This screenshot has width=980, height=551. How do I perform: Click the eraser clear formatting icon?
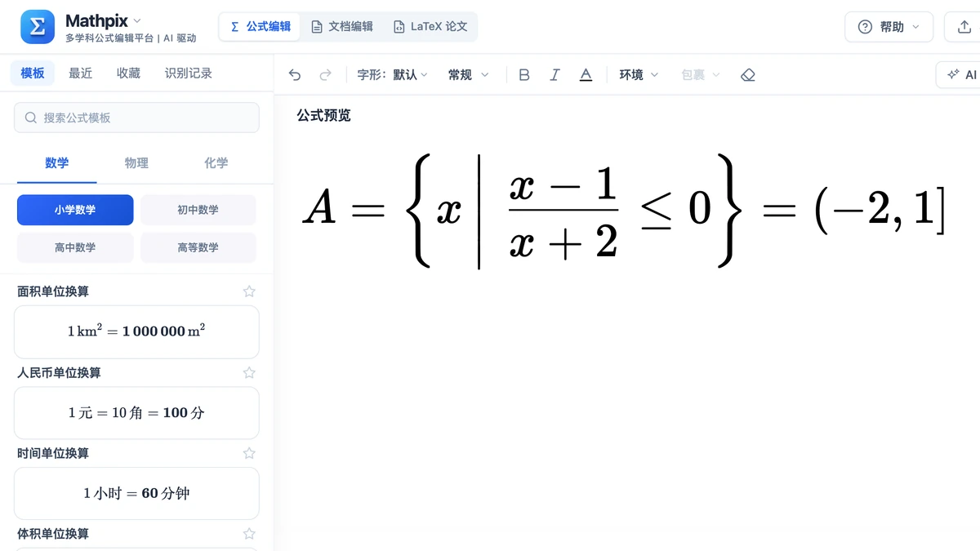tap(747, 75)
